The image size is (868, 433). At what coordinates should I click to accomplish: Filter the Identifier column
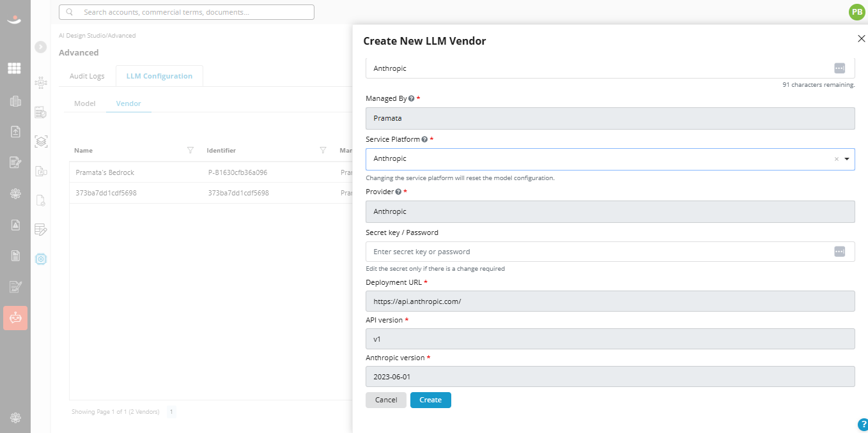[323, 150]
